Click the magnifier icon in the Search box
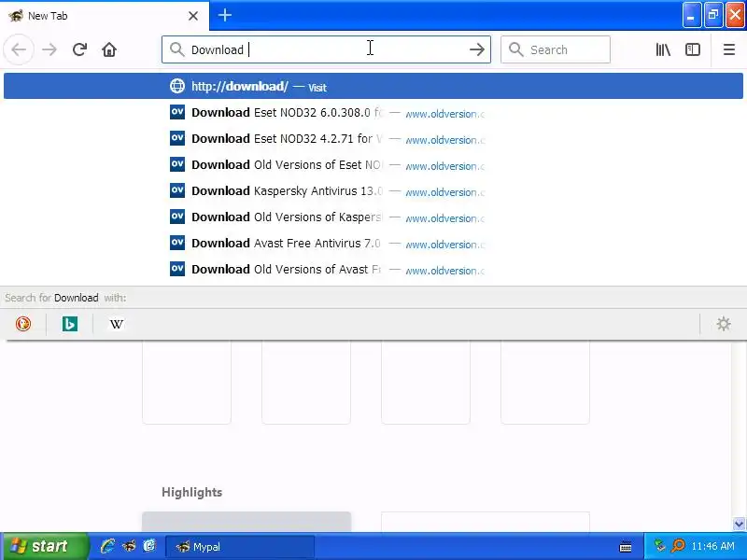Image resolution: width=747 pixels, height=560 pixels. [516, 49]
